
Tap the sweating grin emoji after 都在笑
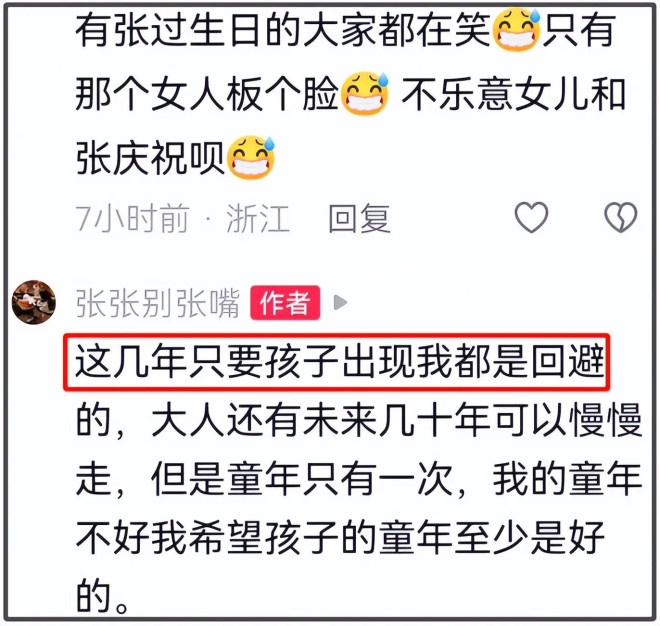pyautogui.click(x=517, y=29)
